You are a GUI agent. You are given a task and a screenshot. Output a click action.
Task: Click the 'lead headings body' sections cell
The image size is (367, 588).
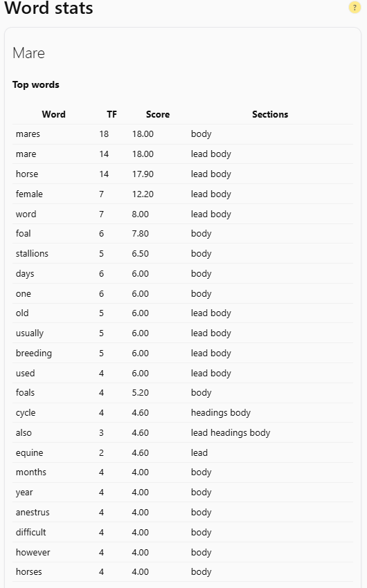pos(231,433)
